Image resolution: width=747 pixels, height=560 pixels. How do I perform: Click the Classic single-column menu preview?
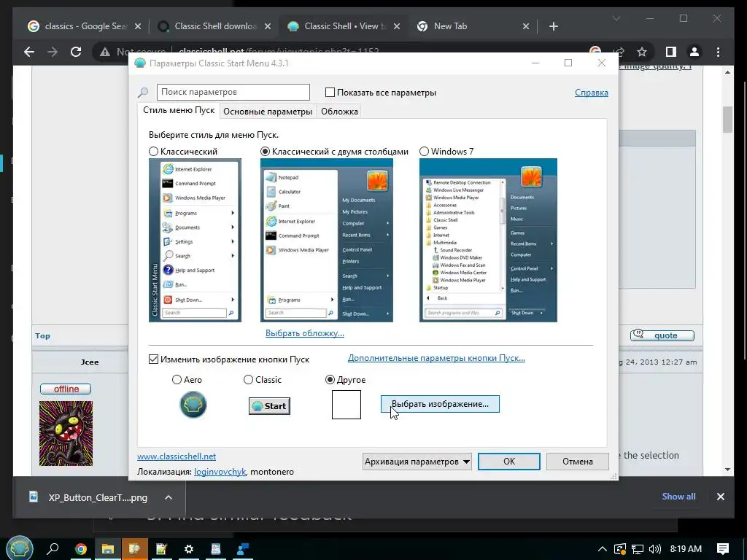195,240
